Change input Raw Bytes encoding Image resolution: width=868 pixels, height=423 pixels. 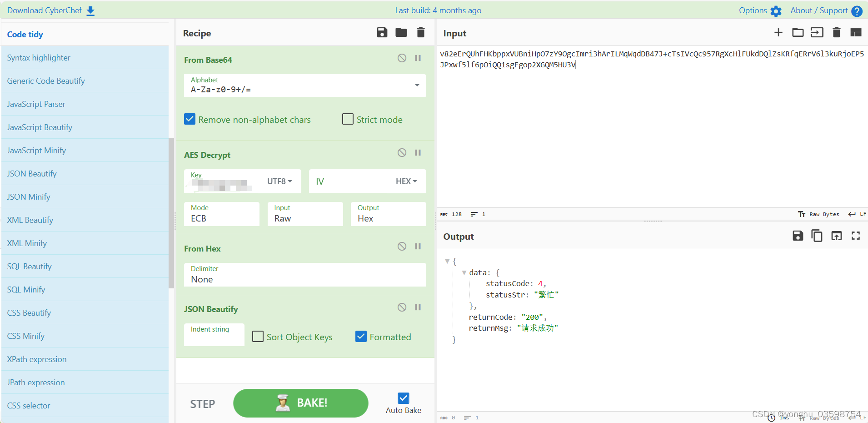(x=819, y=214)
